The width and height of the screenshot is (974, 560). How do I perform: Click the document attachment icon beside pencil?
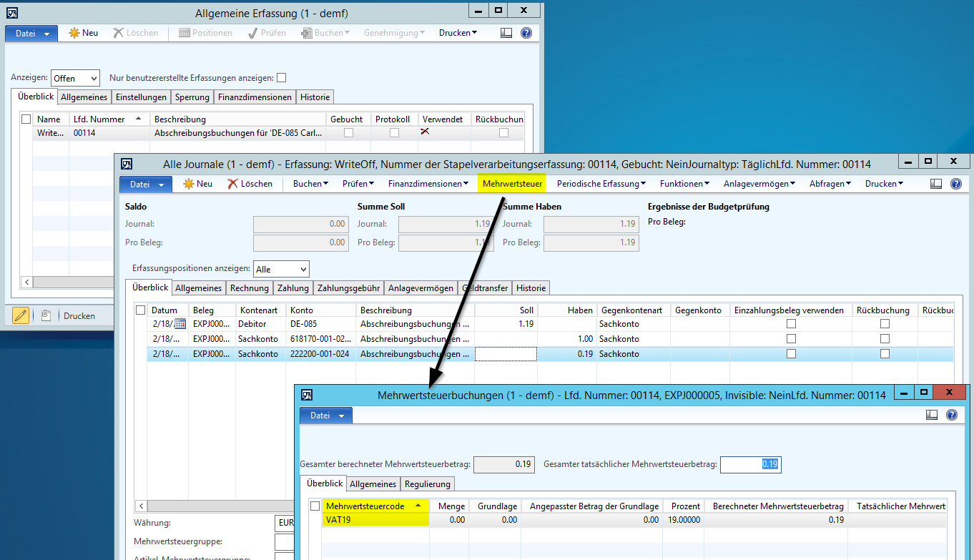[x=45, y=315]
